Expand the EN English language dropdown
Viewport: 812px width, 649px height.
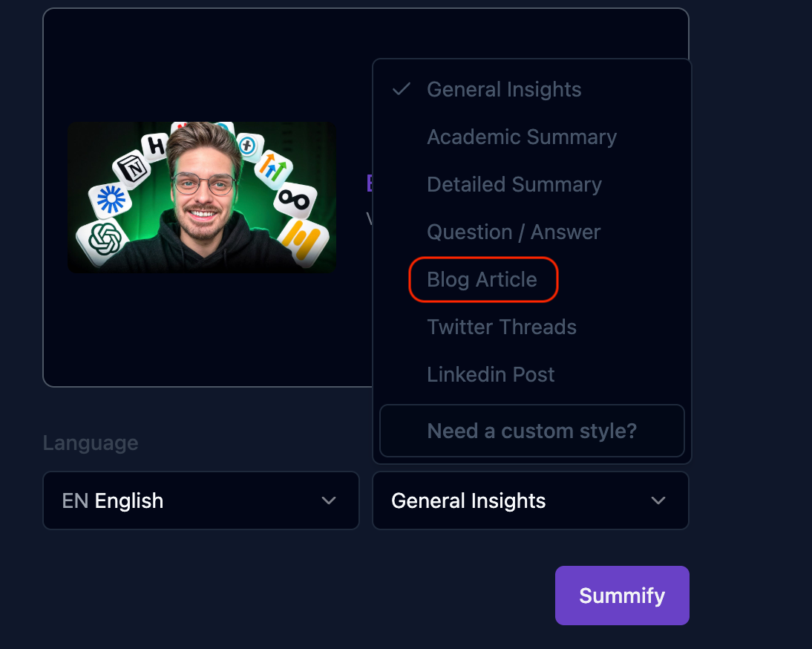pos(201,500)
